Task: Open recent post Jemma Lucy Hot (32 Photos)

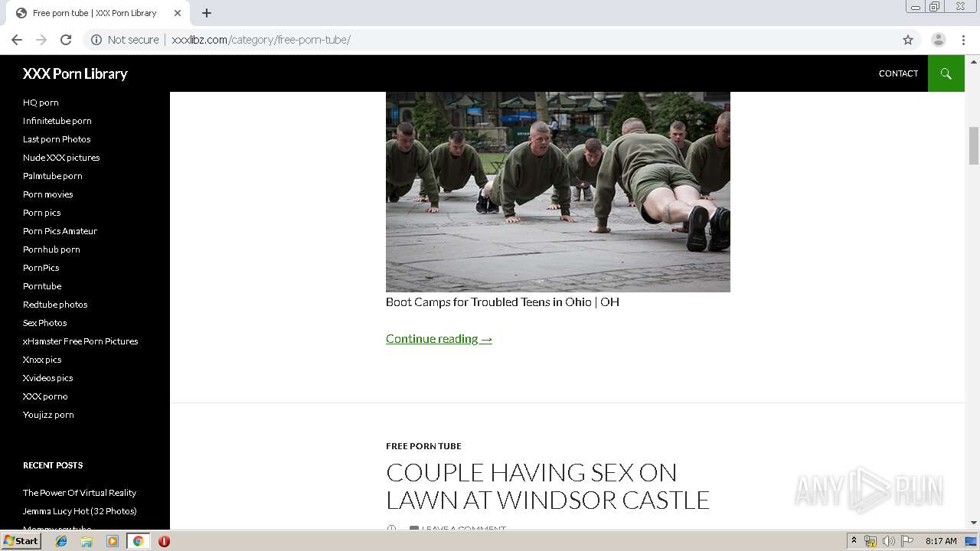Action: coord(80,511)
